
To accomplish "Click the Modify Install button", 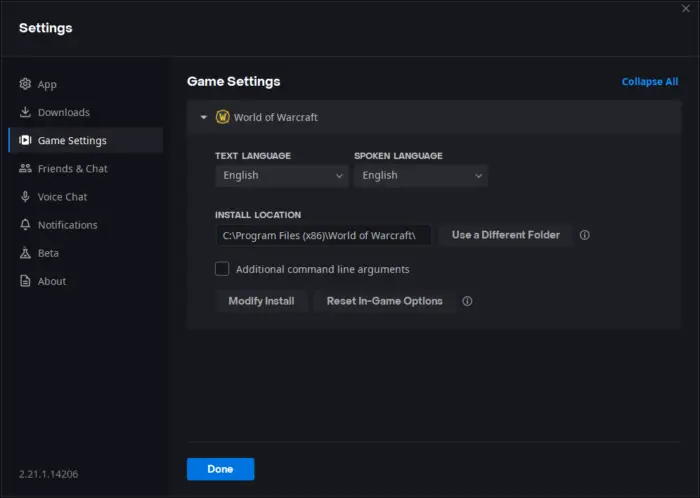I will coord(261,301).
